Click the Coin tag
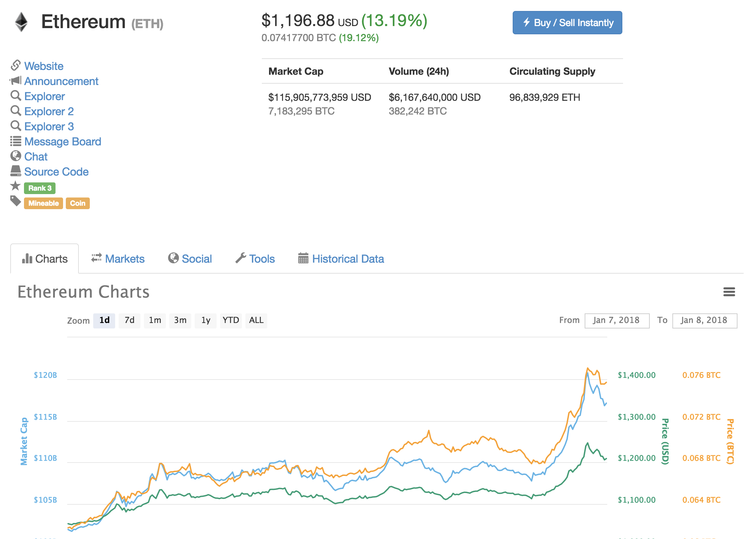756x539 pixels. pyautogui.click(x=78, y=203)
